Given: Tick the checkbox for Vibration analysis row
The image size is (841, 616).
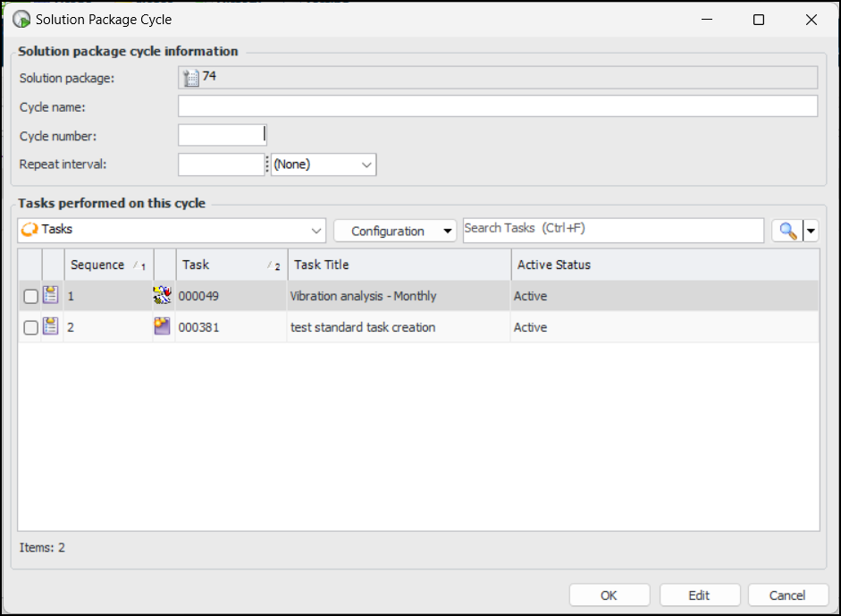Looking at the screenshot, I should tap(30, 296).
